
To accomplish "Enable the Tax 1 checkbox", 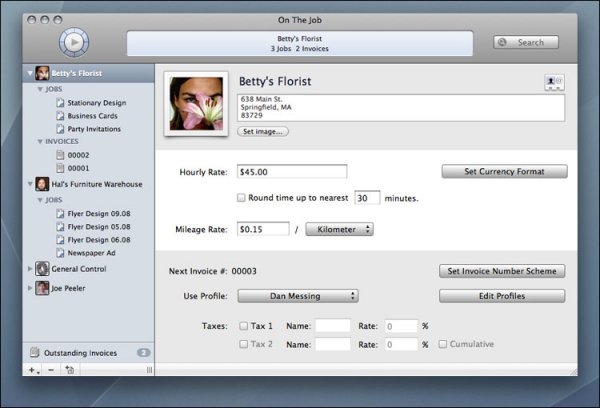I will pos(243,326).
